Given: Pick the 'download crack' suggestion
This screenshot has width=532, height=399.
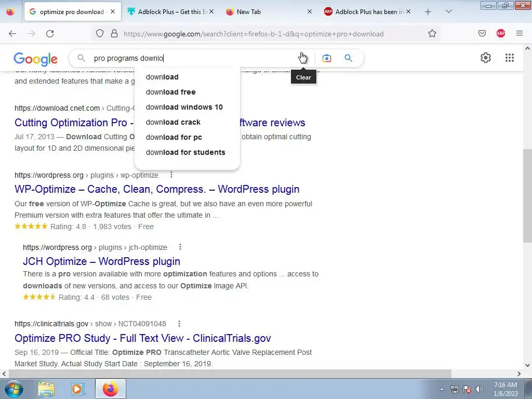Looking at the screenshot, I should pos(187,122).
